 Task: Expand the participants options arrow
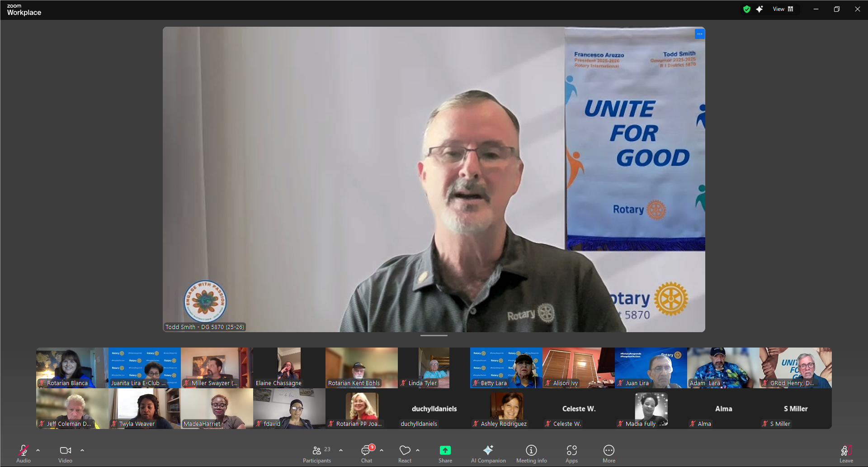341,450
